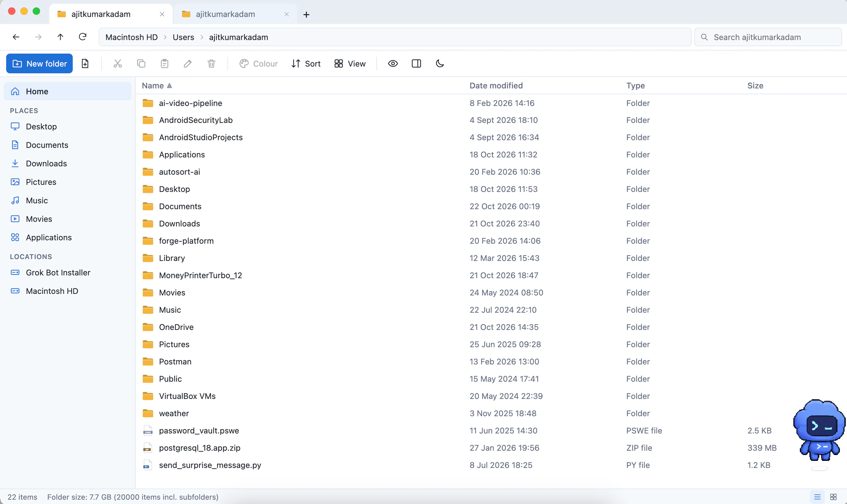Click the back navigation arrow
This screenshot has width=847, height=504.
[x=16, y=37]
